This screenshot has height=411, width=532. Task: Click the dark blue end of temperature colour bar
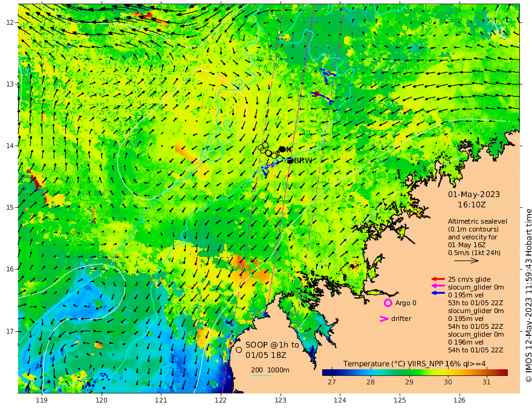click(326, 372)
